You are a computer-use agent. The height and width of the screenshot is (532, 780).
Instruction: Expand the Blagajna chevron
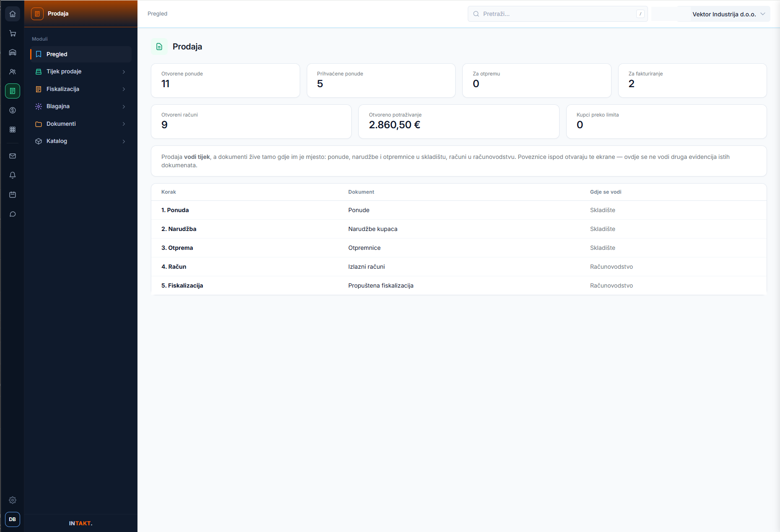tap(124, 106)
